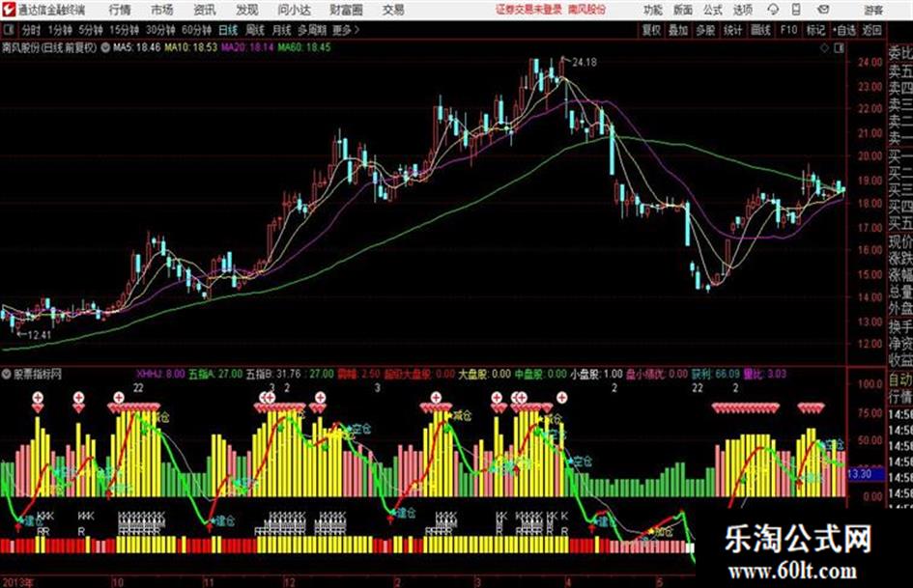The width and height of the screenshot is (913, 588).
Task: Open the 选项 menu
Action: click(743, 10)
